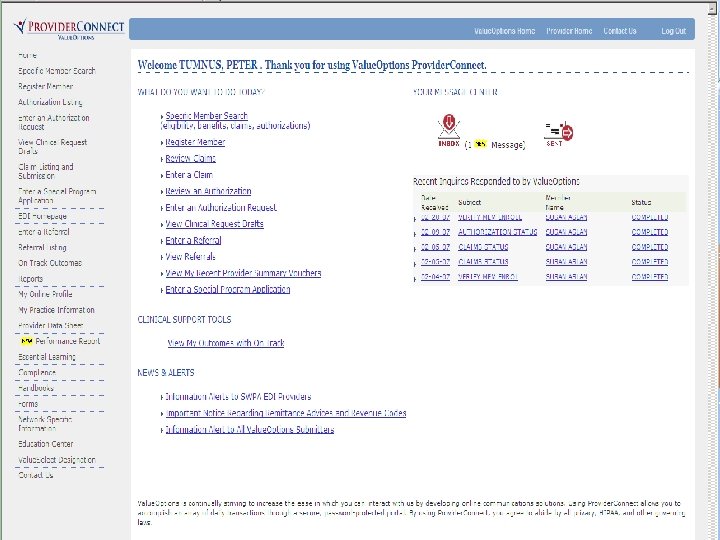
Task: Open the Sent messages icon
Action: [x=558, y=134]
